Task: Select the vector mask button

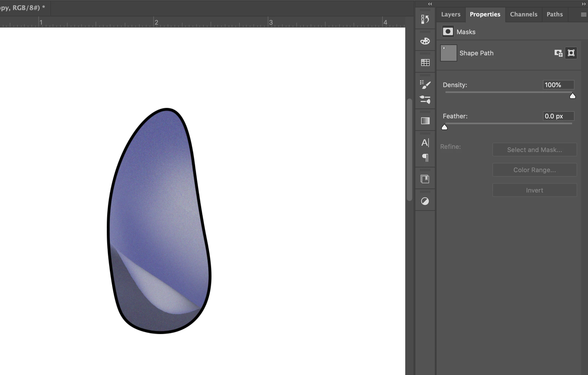Action: [x=571, y=53]
